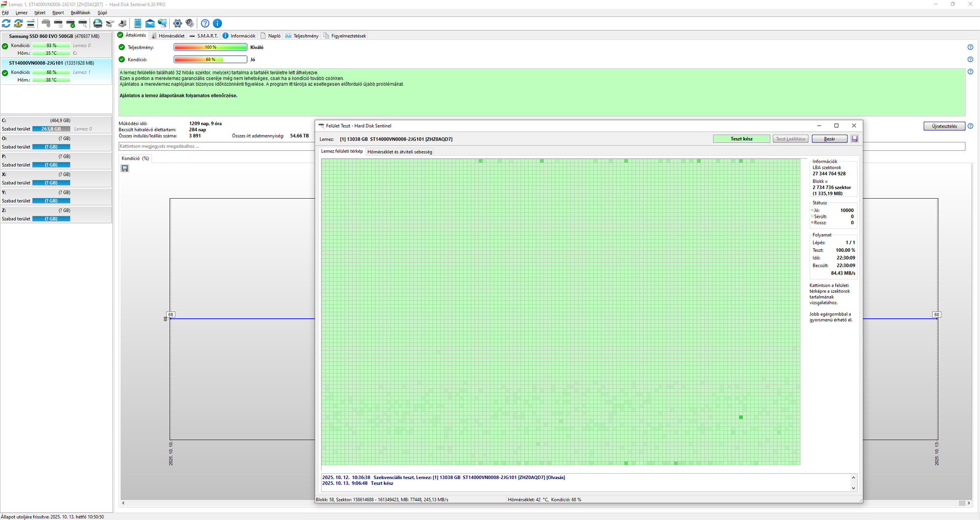This screenshot has width=980, height=520.
Task: Select the ST14000VN0008-2JG101 drive in sidebar
Action: pyautogui.click(x=57, y=71)
